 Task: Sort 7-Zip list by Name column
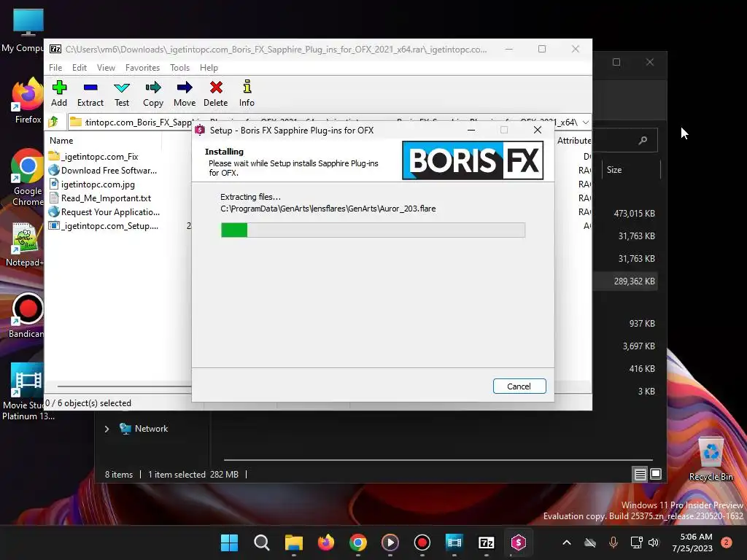click(x=61, y=141)
